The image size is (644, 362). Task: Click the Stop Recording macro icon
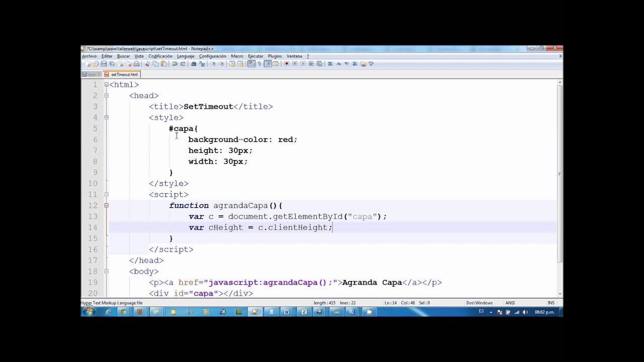pyautogui.click(x=295, y=64)
